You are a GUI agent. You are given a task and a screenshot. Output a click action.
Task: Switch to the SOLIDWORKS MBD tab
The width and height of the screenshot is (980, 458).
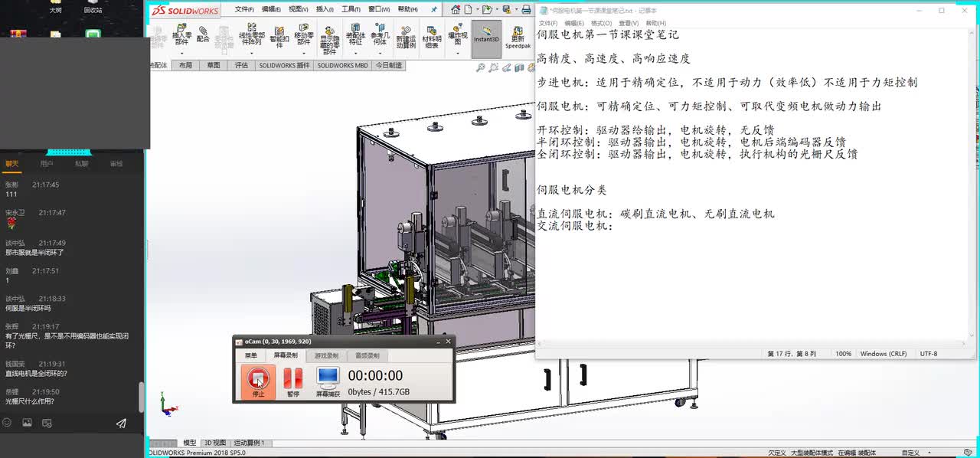(x=342, y=66)
